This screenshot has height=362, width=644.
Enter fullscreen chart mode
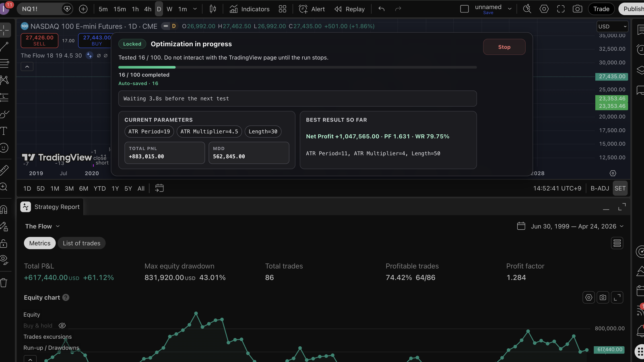pyautogui.click(x=561, y=9)
